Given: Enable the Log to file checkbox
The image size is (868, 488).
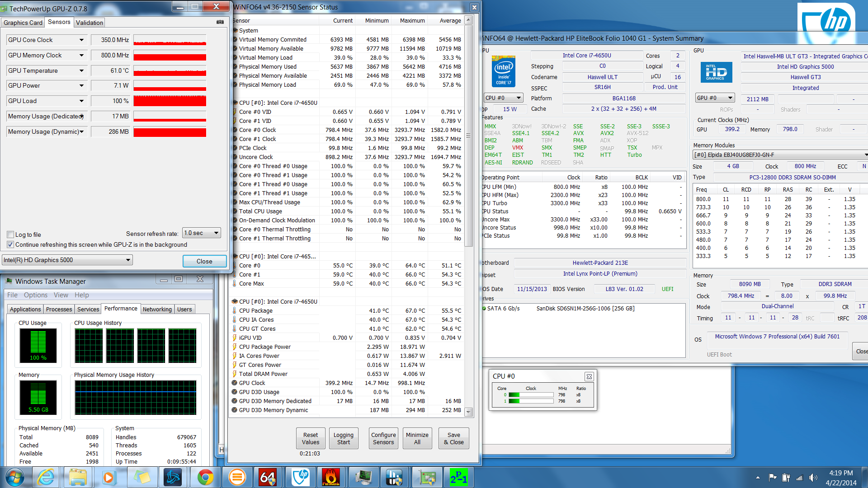Looking at the screenshot, I should pyautogui.click(x=10, y=235).
